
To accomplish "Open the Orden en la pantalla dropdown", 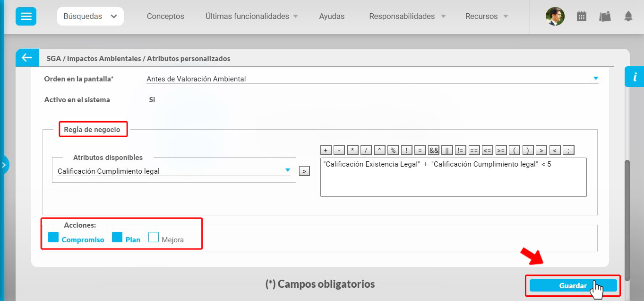I will click(x=372, y=79).
